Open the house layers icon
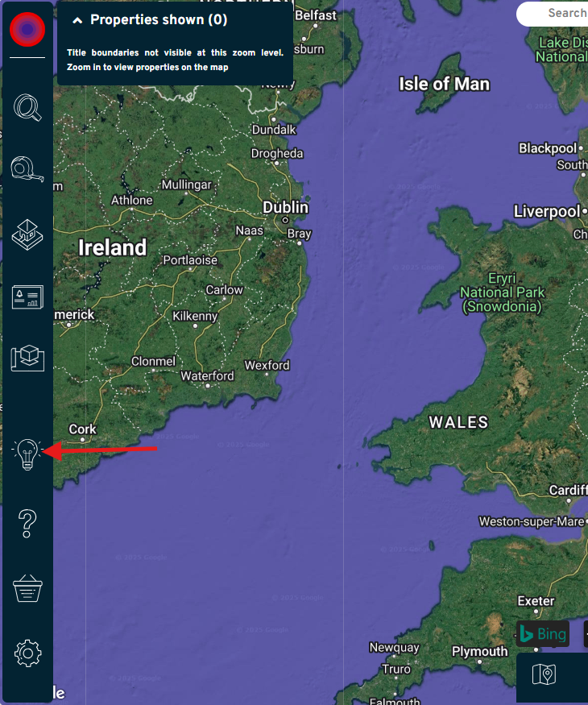The width and height of the screenshot is (588, 705). click(27, 234)
